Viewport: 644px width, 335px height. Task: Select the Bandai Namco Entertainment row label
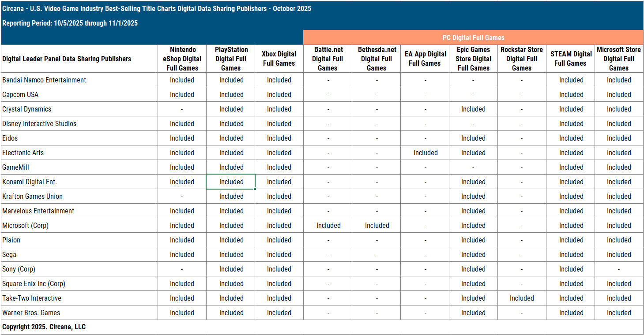click(44, 80)
